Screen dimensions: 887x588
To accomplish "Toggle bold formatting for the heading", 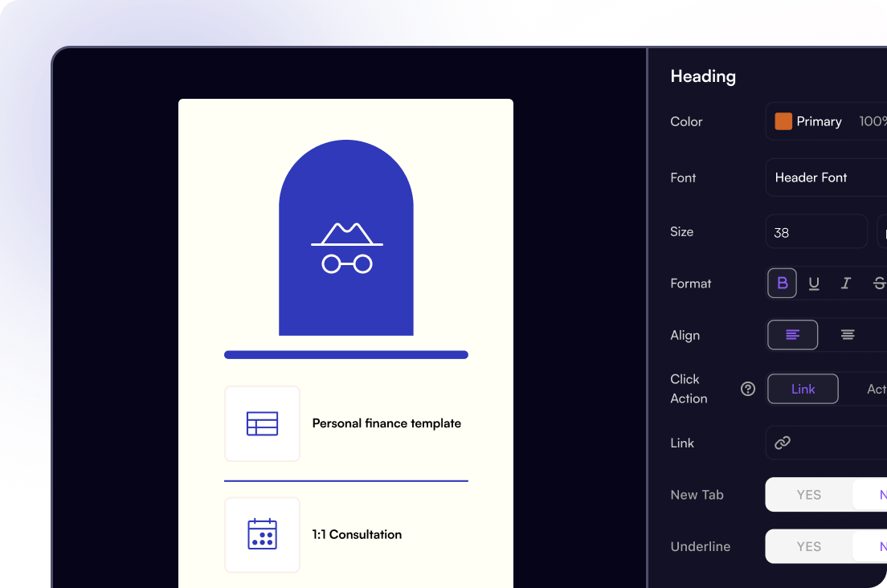I will click(781, 283).
